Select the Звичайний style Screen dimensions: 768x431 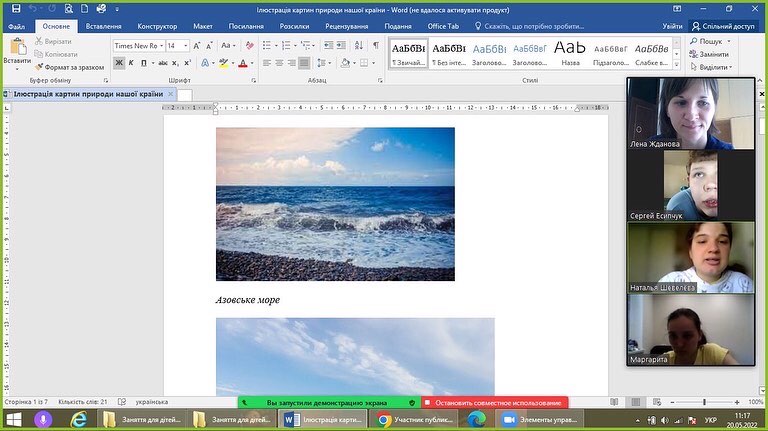(408, 53)
